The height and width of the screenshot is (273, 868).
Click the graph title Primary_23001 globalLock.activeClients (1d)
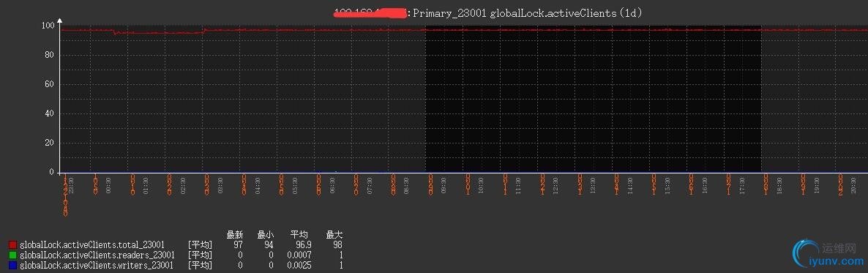(528, 13)
